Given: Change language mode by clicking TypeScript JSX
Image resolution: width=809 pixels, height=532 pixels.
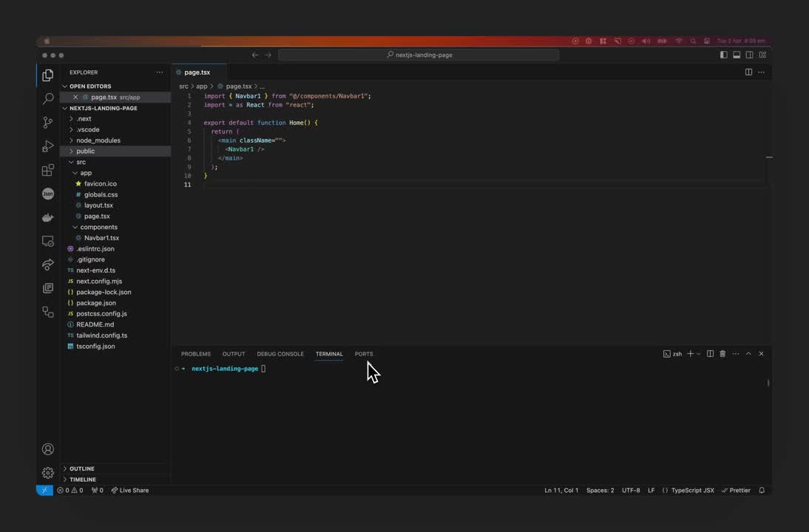Looking at the screenshot, I should click(694, 490).
